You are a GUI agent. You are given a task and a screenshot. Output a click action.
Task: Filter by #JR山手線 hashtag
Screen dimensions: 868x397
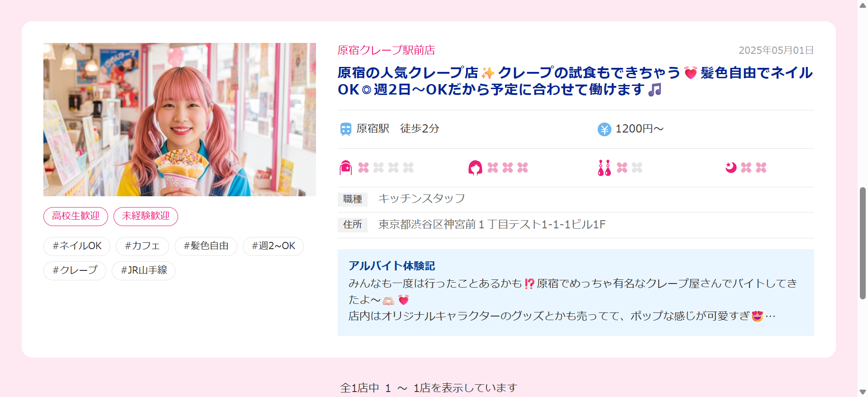pyautogui.click(x=143, y=270)
